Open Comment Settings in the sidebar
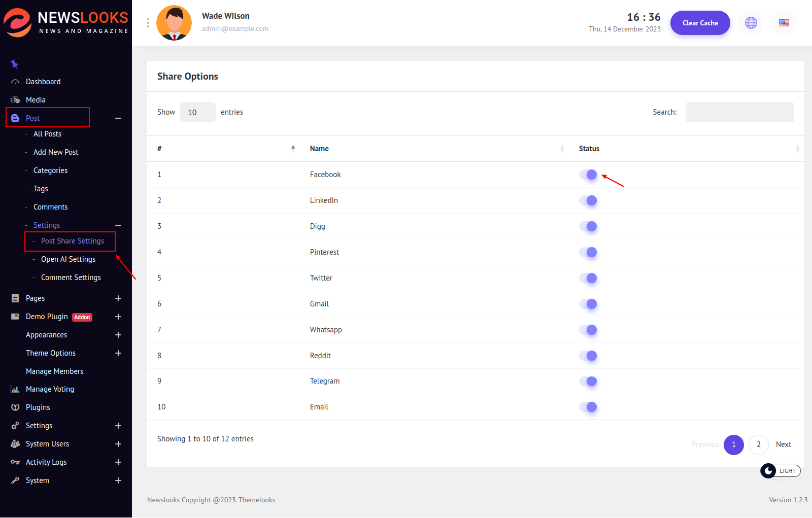The image size is (812, 518). click(71, 278)
